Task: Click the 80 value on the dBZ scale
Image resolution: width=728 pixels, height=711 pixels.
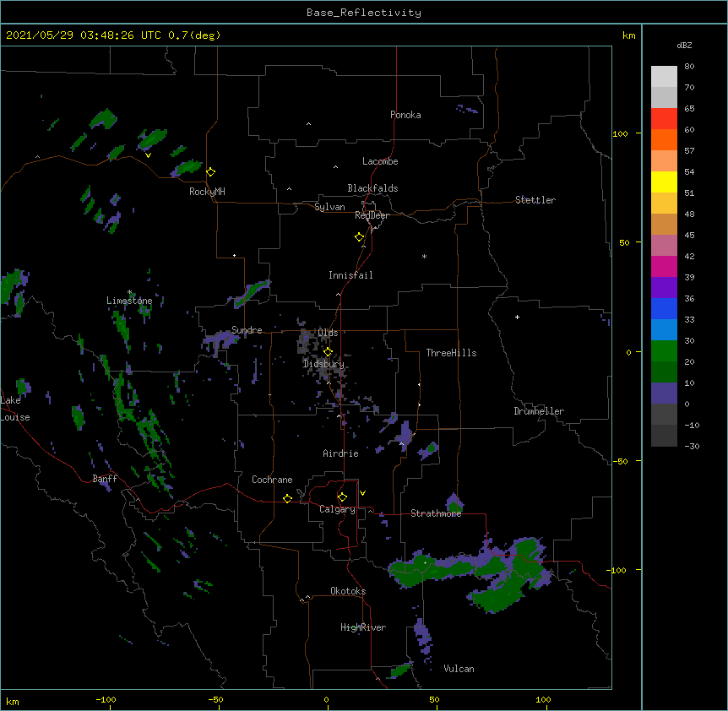Action: pos(689,67)
